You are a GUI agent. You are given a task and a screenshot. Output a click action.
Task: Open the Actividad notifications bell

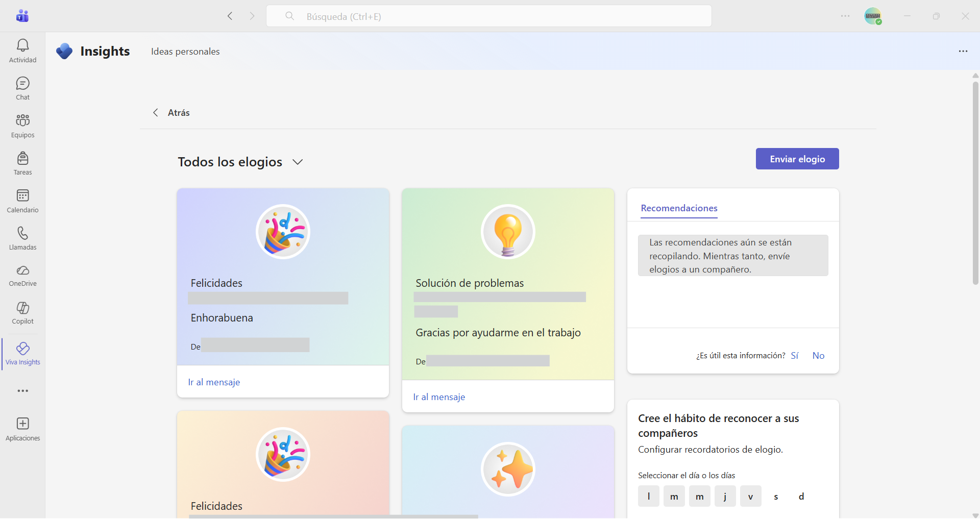(x=22, y=51)
